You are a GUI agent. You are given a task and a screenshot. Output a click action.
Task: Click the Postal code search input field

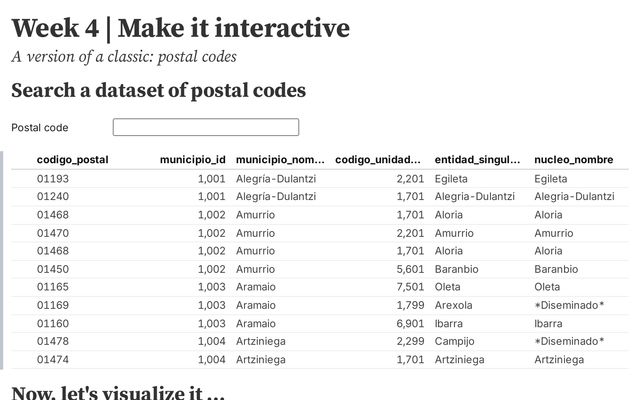[205, 127]
